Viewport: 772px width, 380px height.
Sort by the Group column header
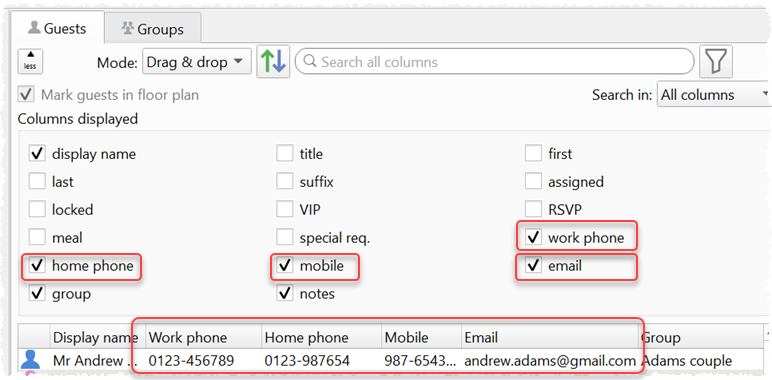click(702, 337)
